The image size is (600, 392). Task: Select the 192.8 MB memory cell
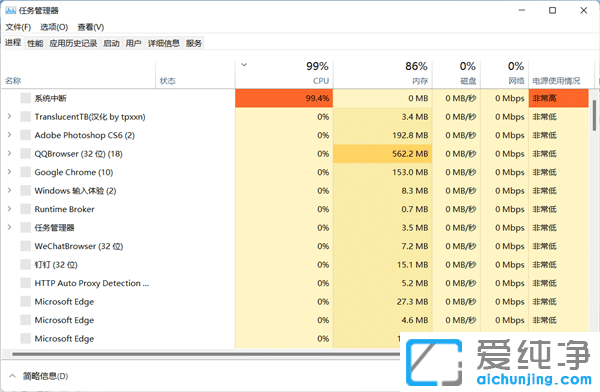[x=383, y=135]
